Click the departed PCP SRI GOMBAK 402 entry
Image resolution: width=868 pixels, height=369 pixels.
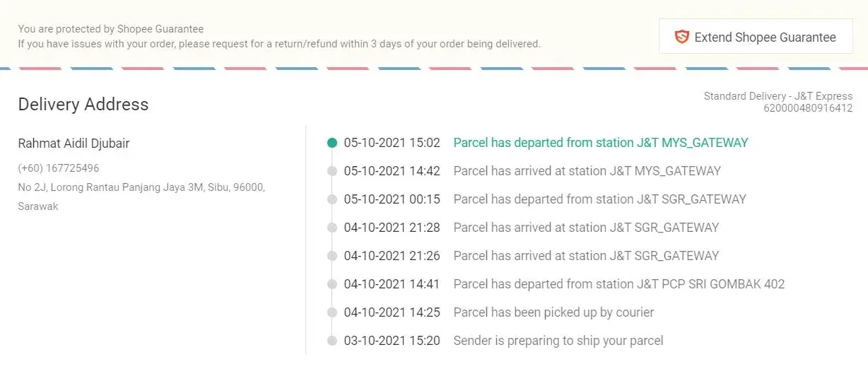point(618,284)
